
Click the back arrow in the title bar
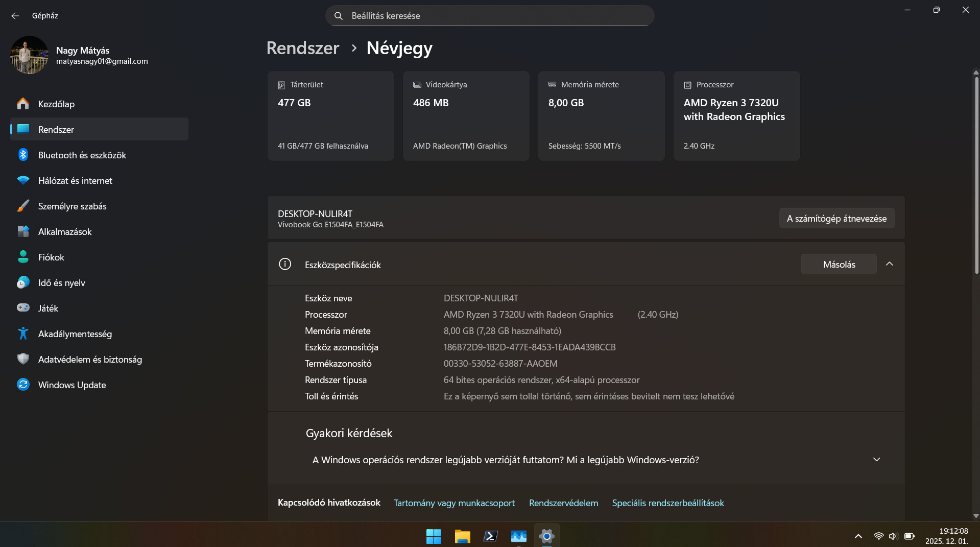(15, 16)
